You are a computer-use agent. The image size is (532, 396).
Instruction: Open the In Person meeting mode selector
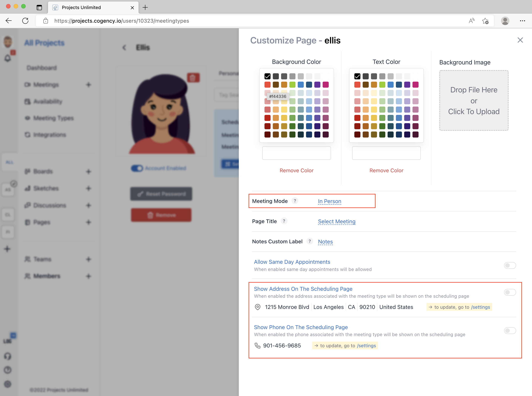(x=329, y=201)
